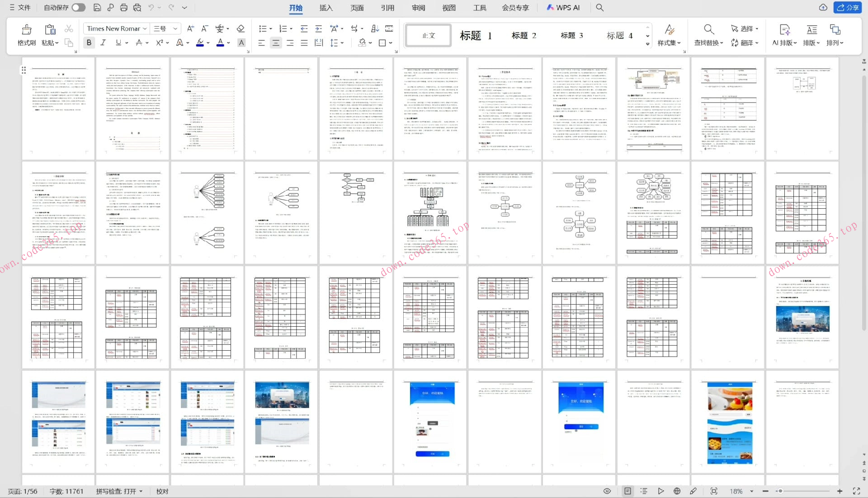Switch to the Insert (插入) tab
This screenshot has width=868, height=498.
tap(325, 8)
